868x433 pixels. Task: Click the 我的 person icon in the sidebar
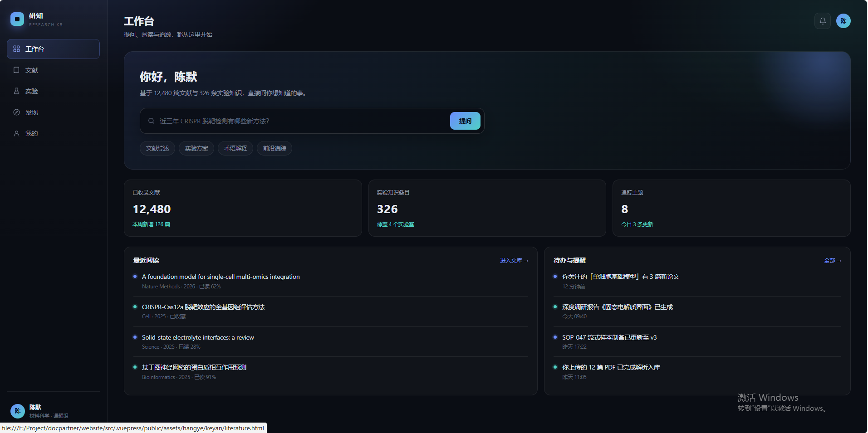[17, 133]
